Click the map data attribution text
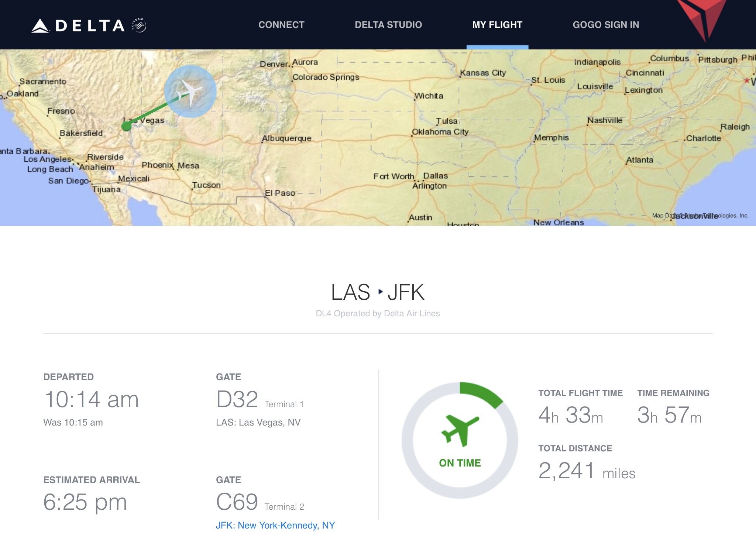Image resolution: width=756 pixels, height=537 pixels. coord(700,216)
